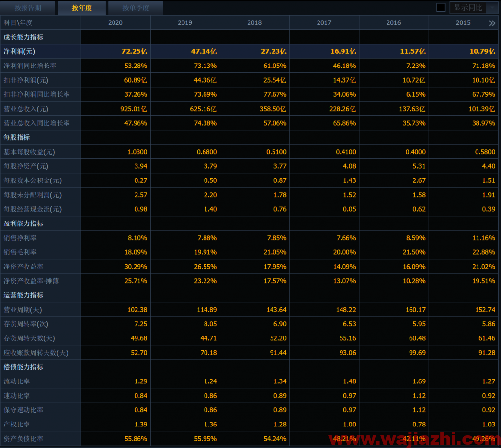This screenshot has width=501, height=448.
Task: Click the 销售毛利率 row label
Action: pyautogui.click(x=20, y=252)
